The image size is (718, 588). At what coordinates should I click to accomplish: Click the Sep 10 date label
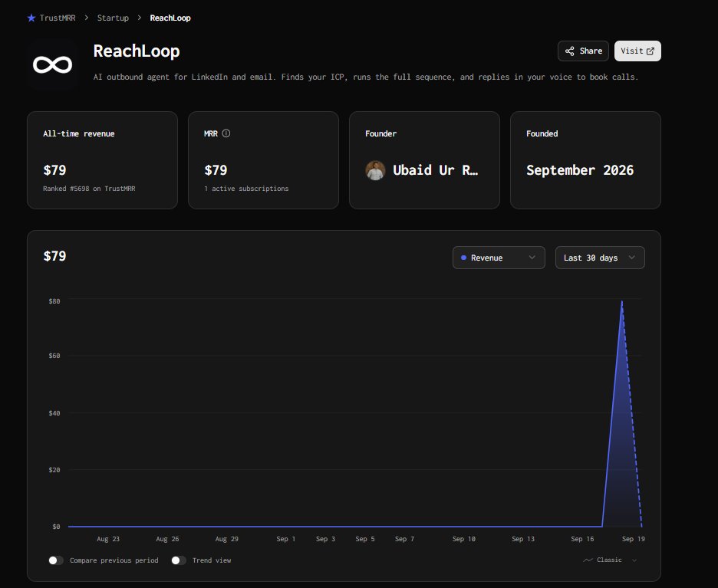[464, 539]
